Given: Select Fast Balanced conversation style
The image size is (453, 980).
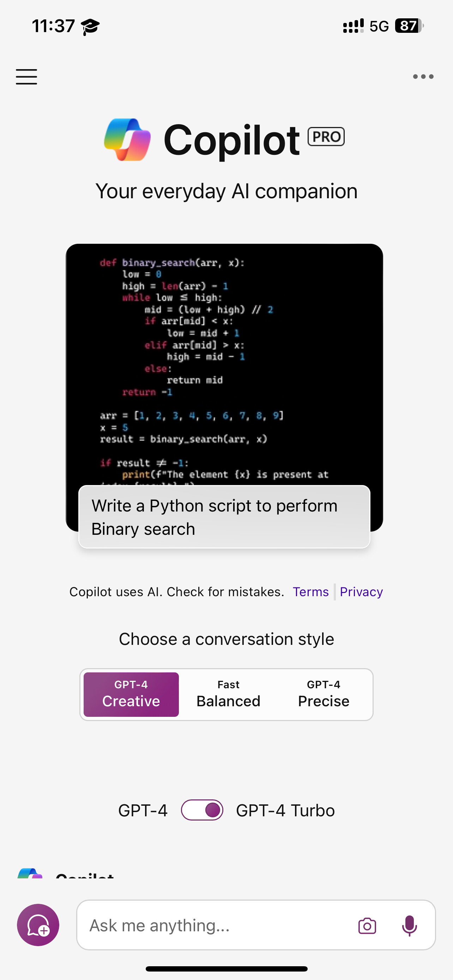Looking at the screenshot, I should pos(228,694).
